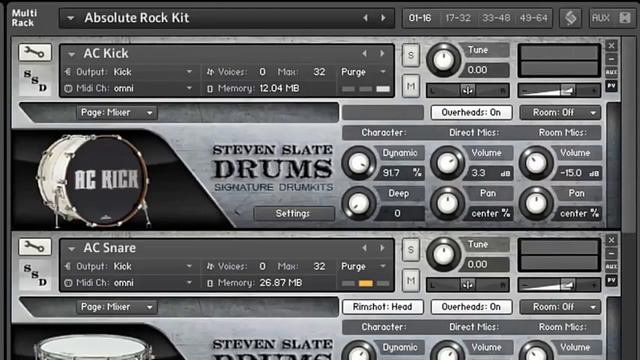Click the AC Kick Tune knob
Screen dimensions: 640x360
(x=444, y=60)
